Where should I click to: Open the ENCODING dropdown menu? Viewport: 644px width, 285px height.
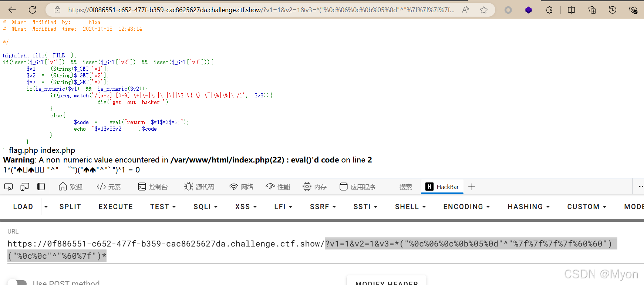click(x=467, y=207)
